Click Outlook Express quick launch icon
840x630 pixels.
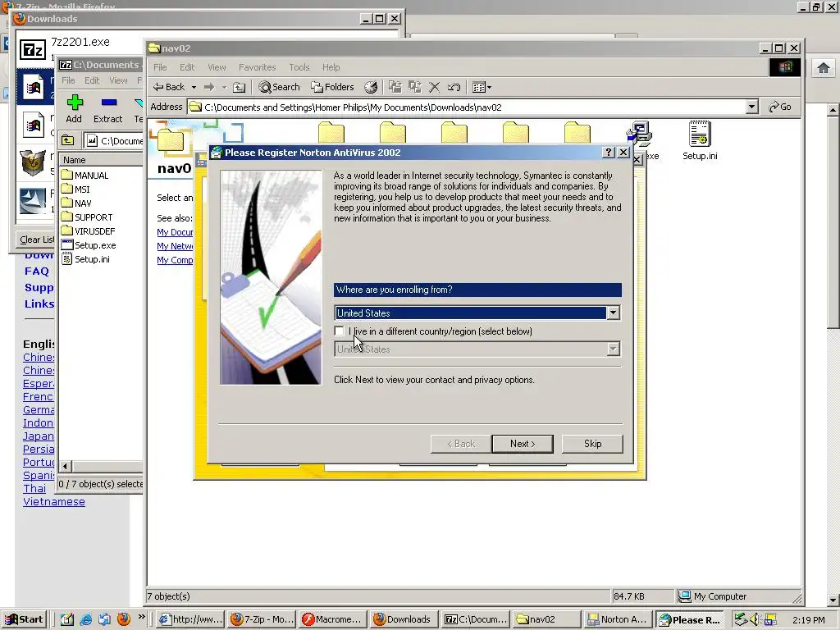104,619
